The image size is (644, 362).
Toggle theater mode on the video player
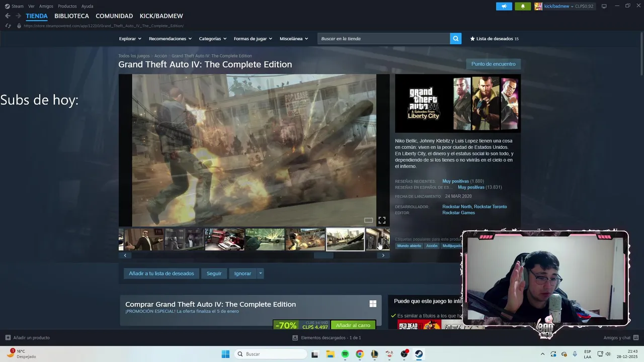(368, 220)
